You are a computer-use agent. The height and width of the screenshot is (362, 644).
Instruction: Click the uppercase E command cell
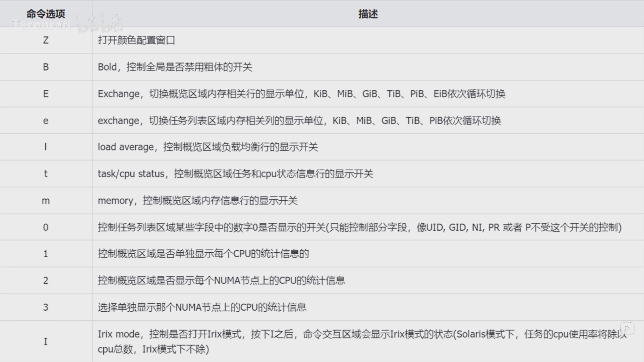click(x=46, y=94)
